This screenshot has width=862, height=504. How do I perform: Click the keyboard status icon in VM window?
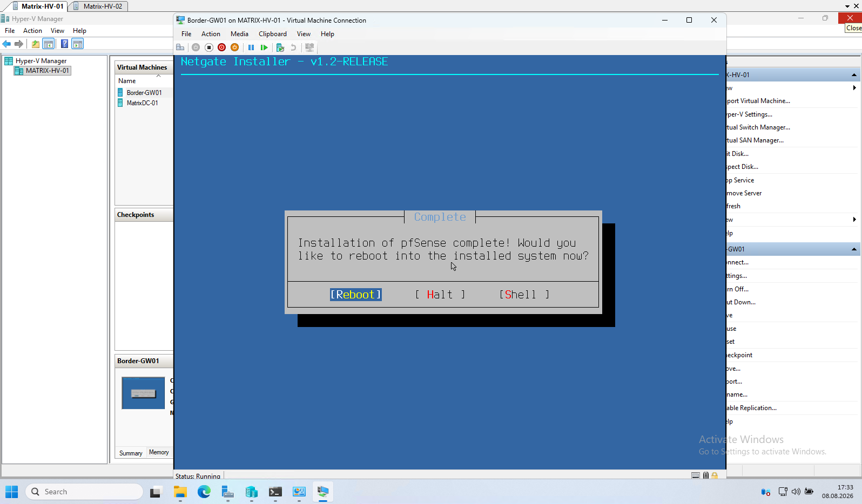pos(696,475)
